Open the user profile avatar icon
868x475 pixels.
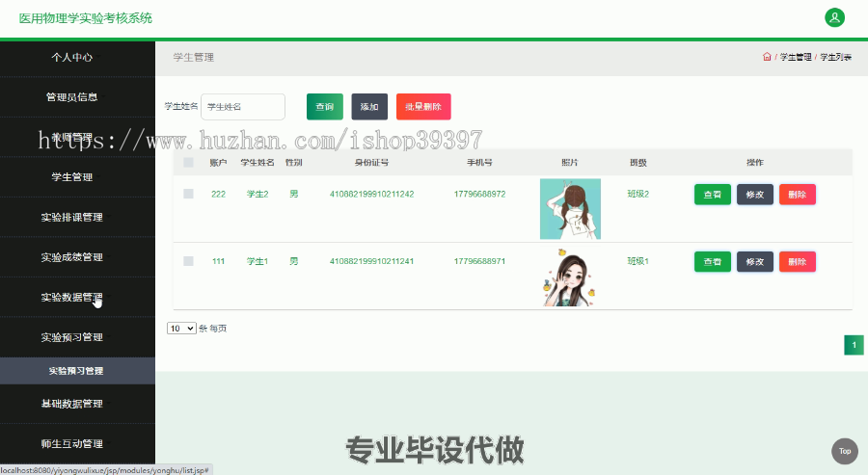click(834, 17)
